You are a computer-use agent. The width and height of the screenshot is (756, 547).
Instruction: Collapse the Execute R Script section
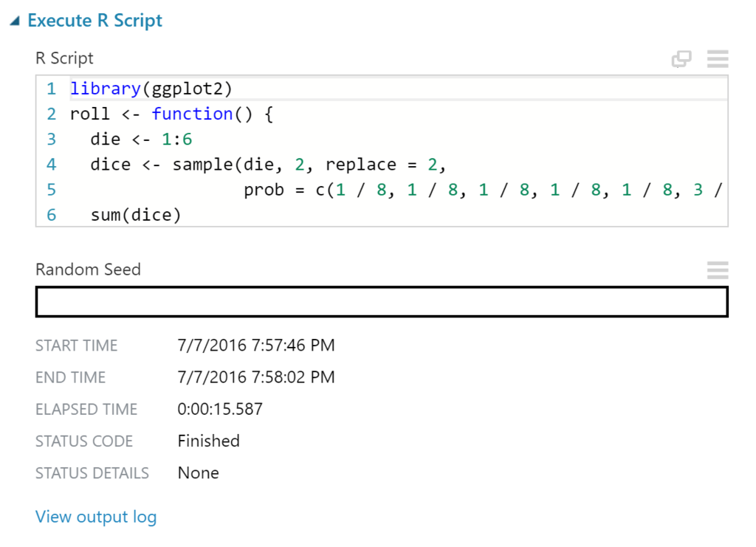click(15, 21)
